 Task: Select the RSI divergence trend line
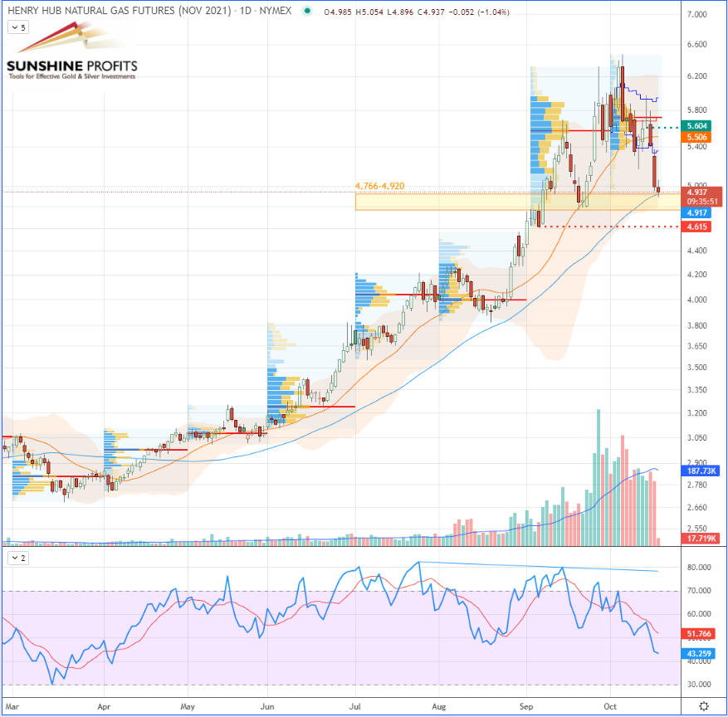point(539,567)
